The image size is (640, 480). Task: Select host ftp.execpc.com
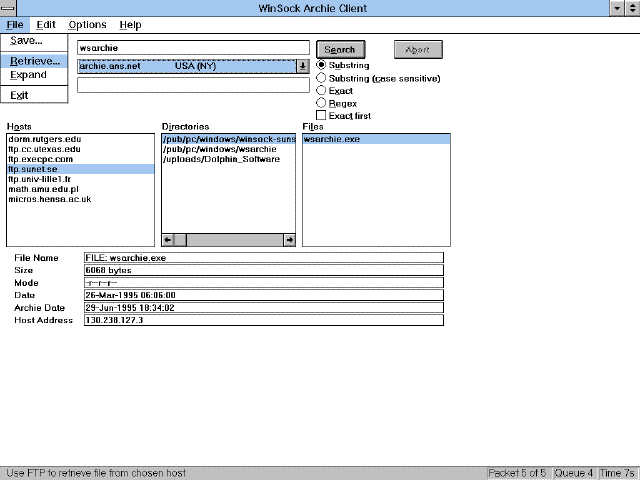click(x=81, y=159)
